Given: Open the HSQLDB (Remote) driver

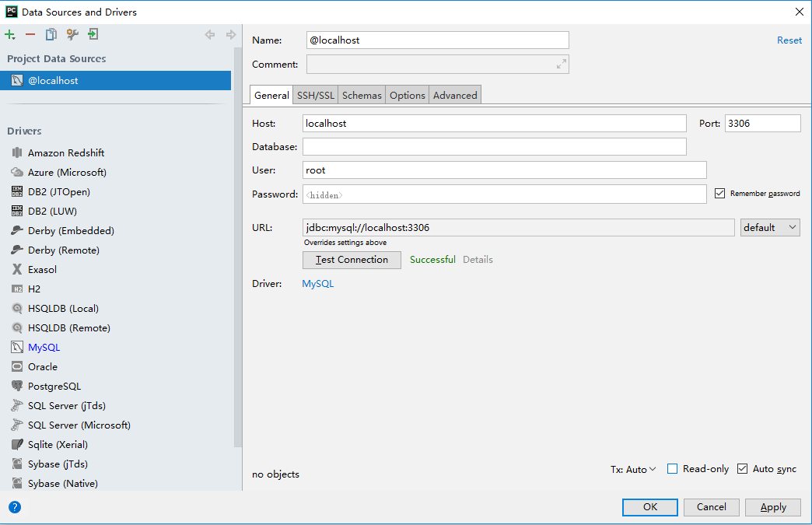Looking at the screenshot, I should click(69, 327).
